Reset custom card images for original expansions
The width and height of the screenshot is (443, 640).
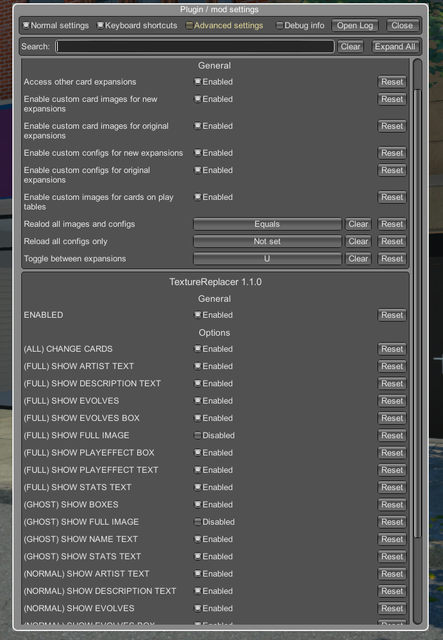click(x=392, y=126)
